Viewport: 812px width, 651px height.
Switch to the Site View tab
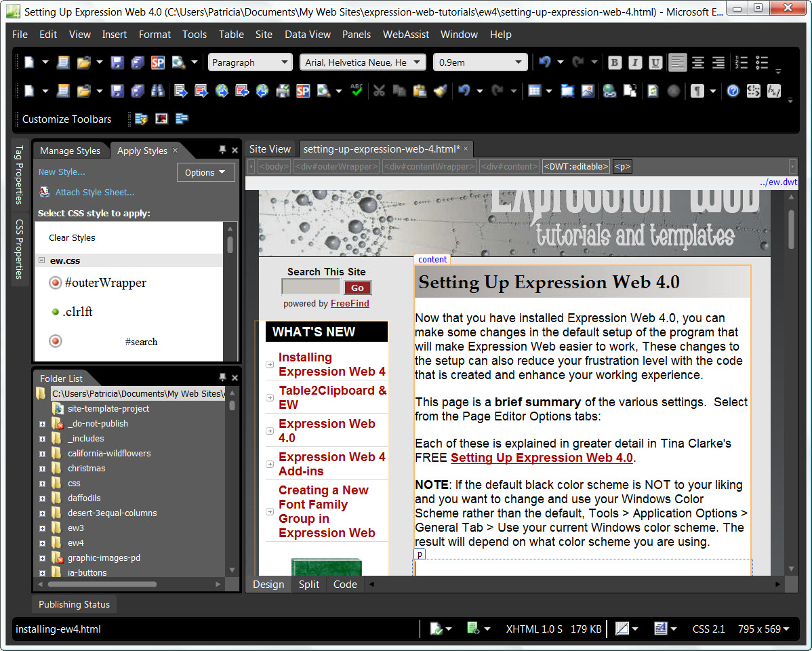point(270,149)
